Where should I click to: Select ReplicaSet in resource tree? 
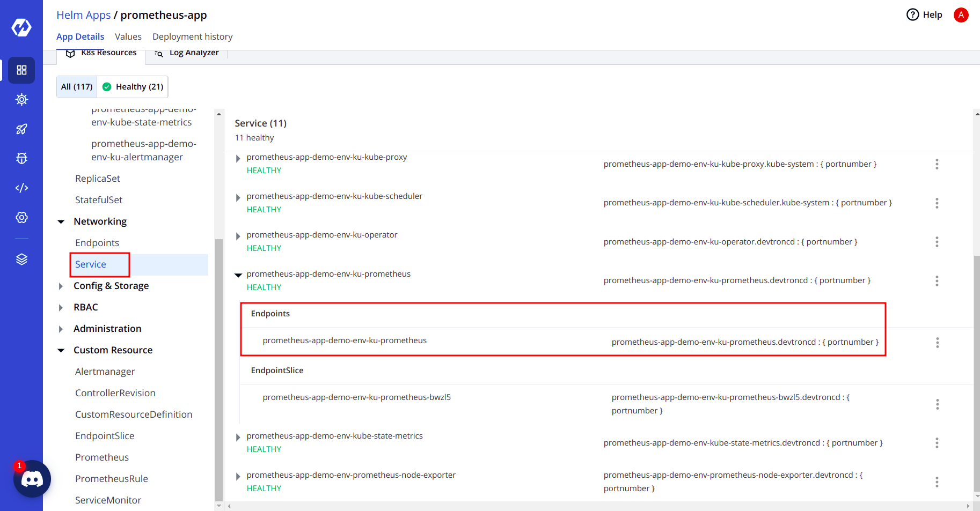98,179
